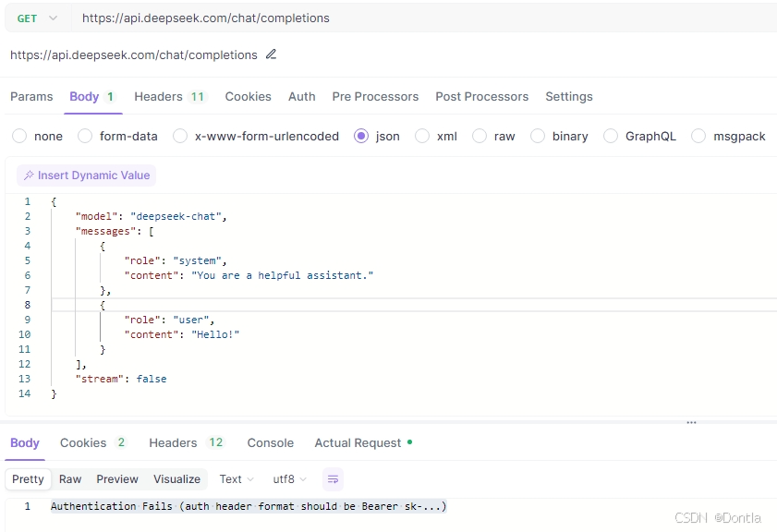Open the response Headers 12 tab
The width and height of the screenshot is (777, 532).
[187, 442]
